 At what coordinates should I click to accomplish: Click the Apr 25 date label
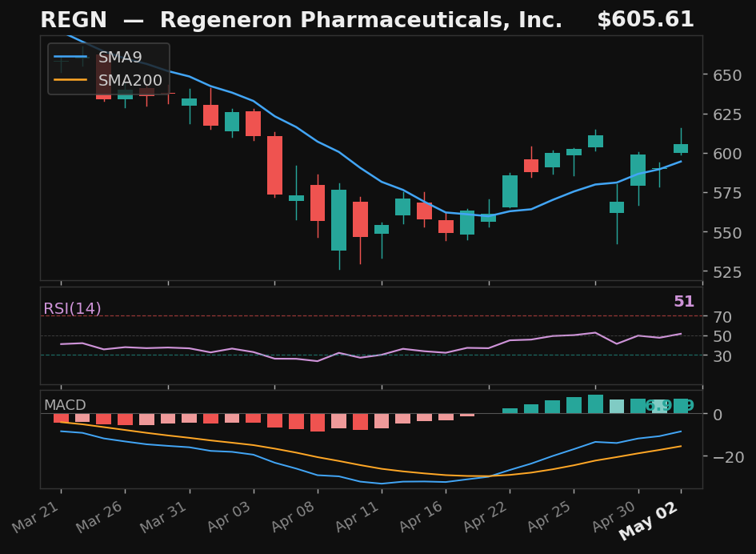549,517
